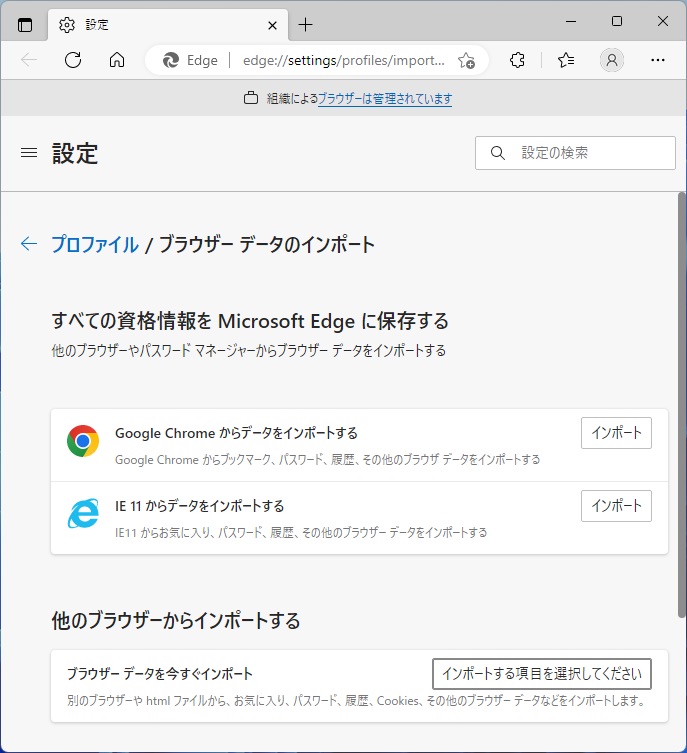Maximize the Edge window
Image resolution: width=687 pixels, height=753 pixels.
(617, 21)
